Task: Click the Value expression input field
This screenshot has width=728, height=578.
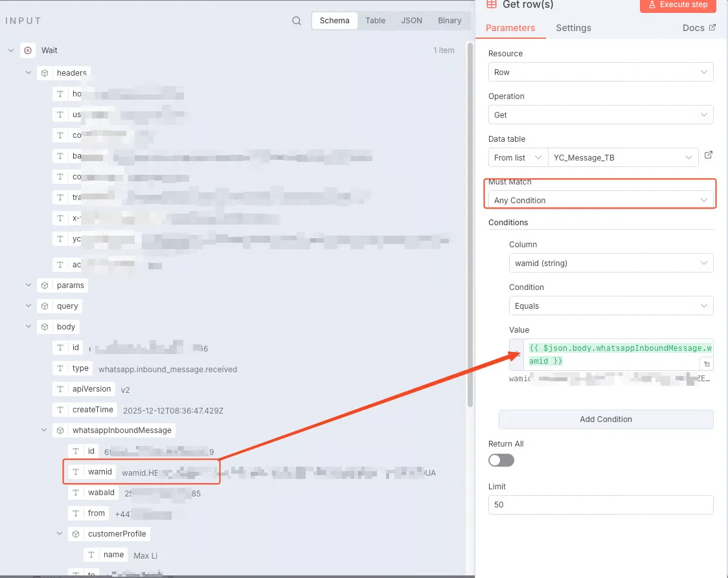Action: (619, 355)
